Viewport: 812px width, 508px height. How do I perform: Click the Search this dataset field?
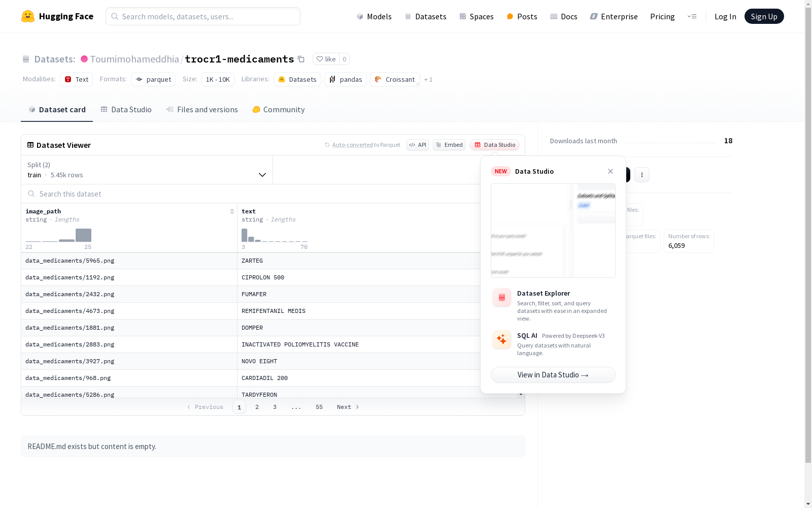pos(251,194)
